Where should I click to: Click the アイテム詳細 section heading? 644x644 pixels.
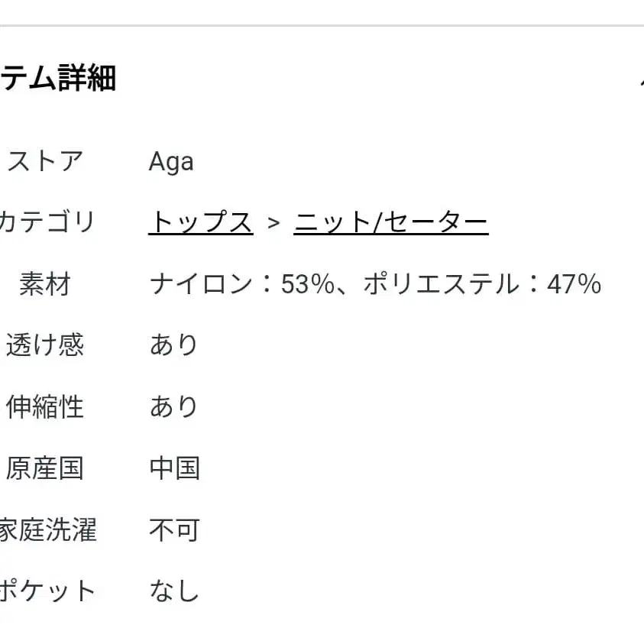[57, 79]
